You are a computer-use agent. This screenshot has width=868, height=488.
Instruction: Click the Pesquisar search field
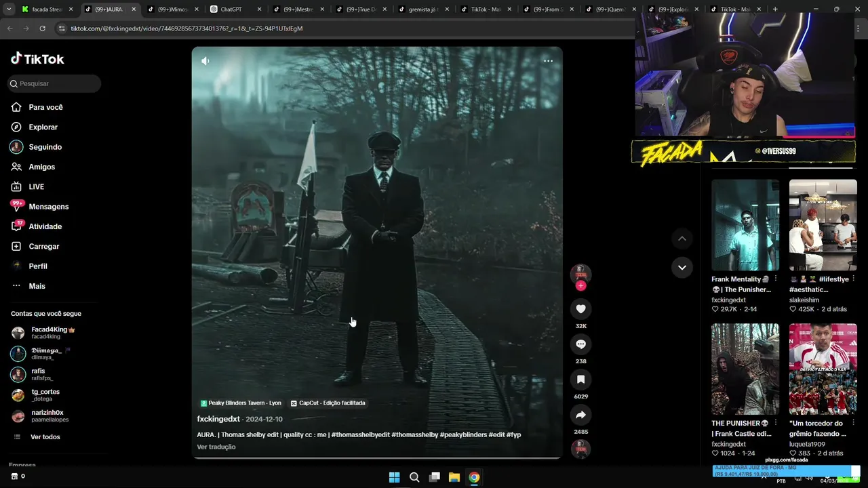coord(54,83)
